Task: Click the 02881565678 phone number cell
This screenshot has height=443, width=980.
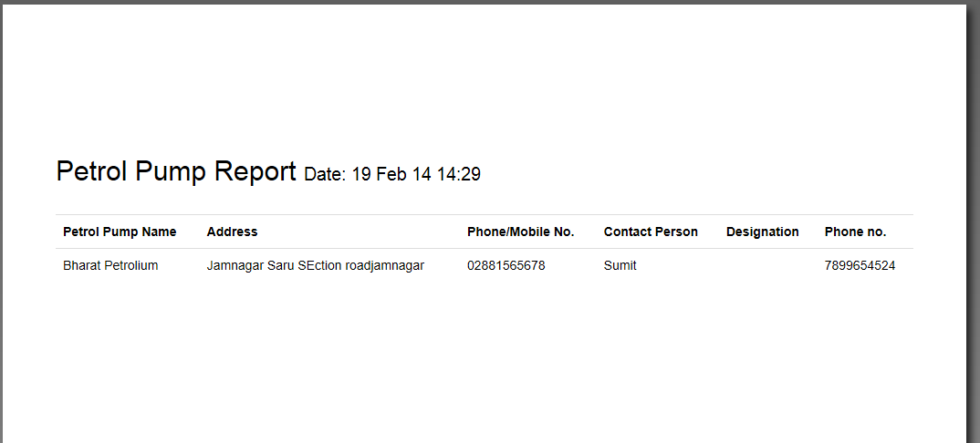Action: (x=506, y=265)
